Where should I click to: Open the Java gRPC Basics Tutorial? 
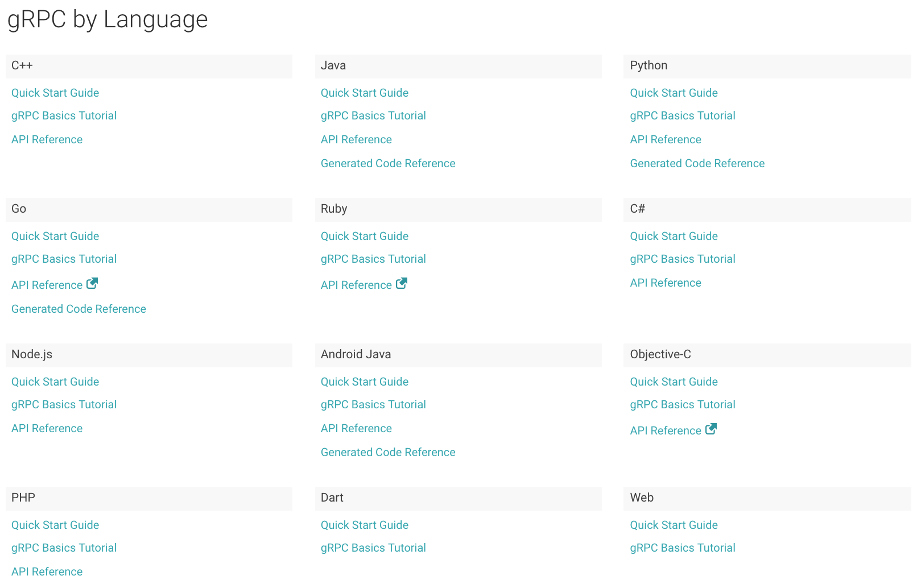373,115
